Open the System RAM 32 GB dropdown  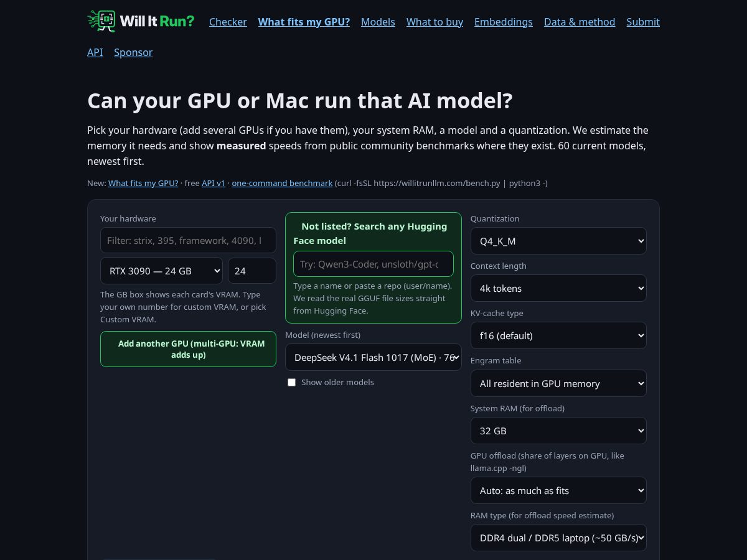point(558,431)
